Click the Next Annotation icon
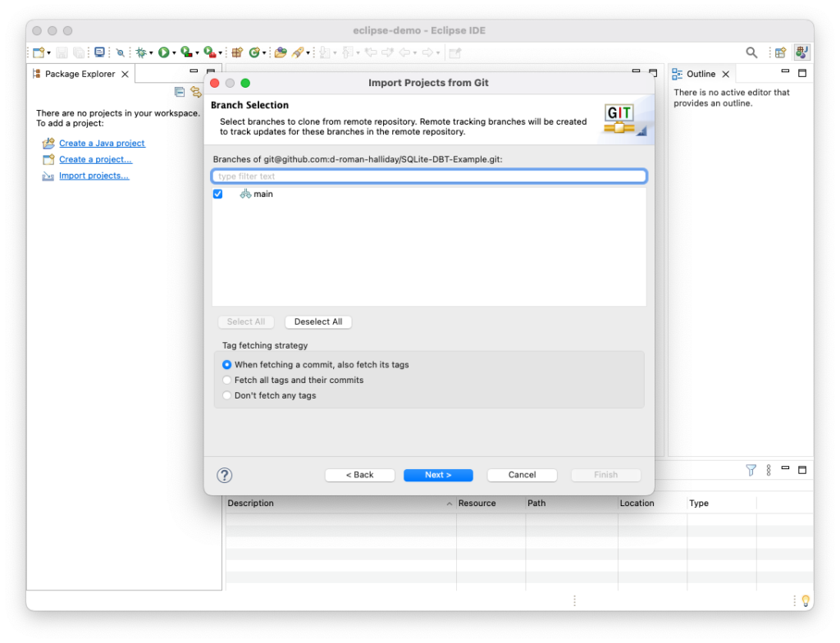Screen dimensions: 840x643 point(325,52)
